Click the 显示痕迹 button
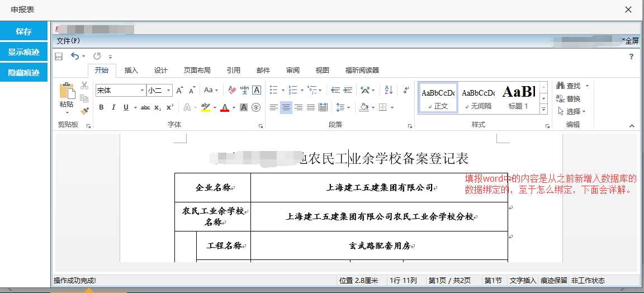This screenshot has height=293, width=644. (24, 52)
